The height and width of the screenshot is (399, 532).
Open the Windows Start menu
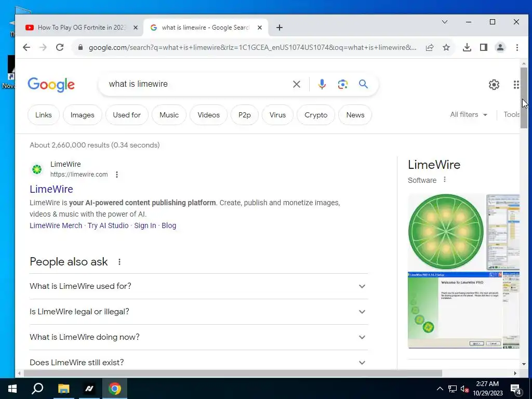point(12,389)
